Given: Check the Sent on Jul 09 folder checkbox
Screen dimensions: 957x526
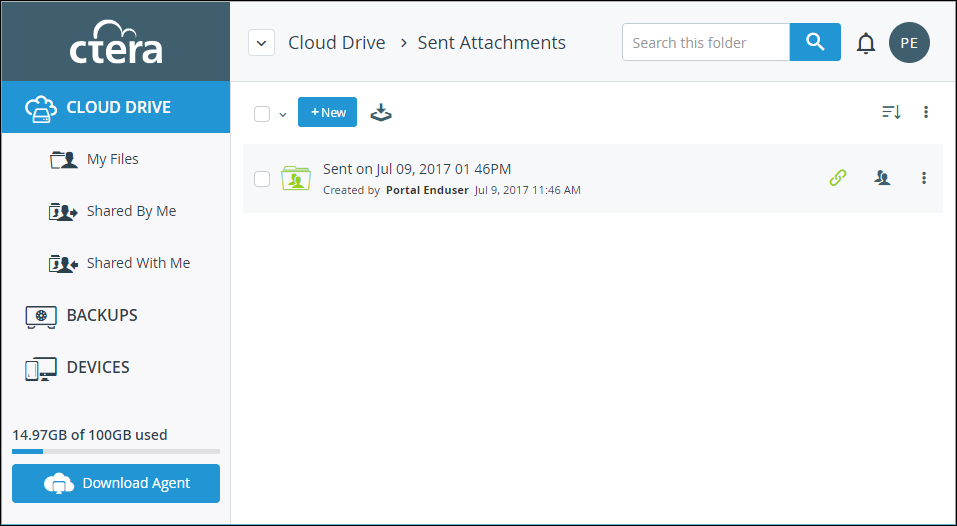Looking at the screenshot, I should [262, 179].
